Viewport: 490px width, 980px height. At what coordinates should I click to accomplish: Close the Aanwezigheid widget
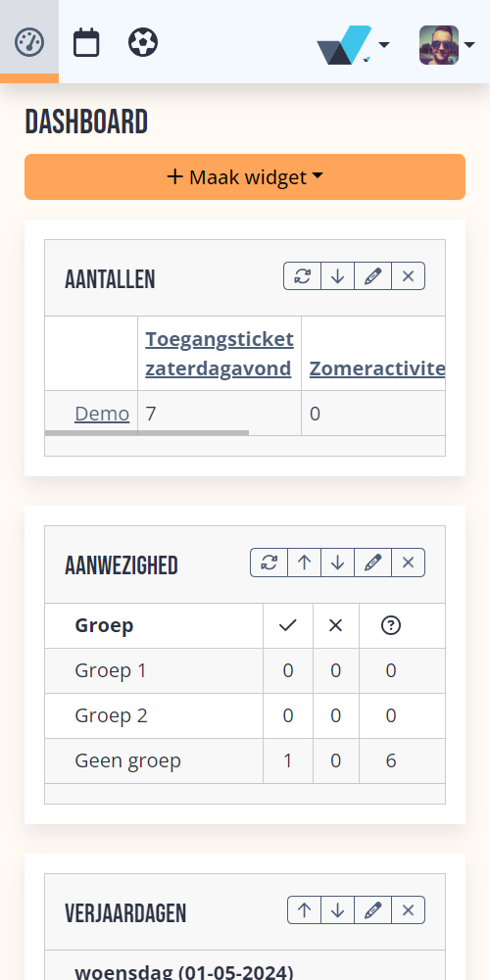pos(408,563)
